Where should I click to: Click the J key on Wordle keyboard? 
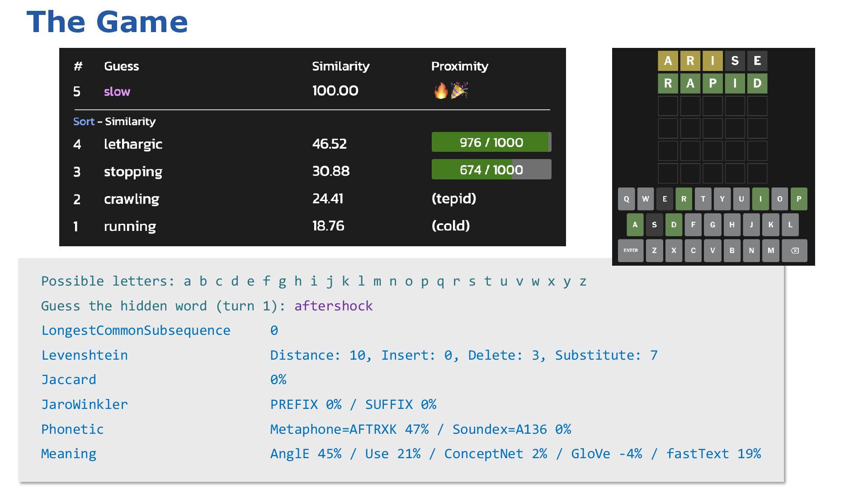point(751,225)
